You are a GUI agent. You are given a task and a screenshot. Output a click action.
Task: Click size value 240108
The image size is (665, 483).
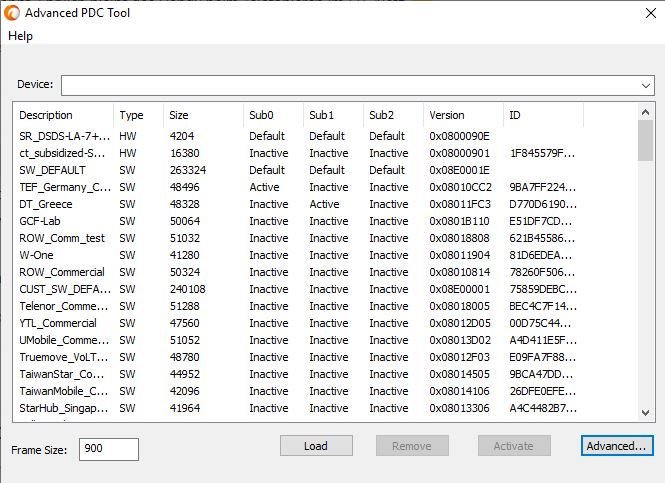(x=187, y=289)
